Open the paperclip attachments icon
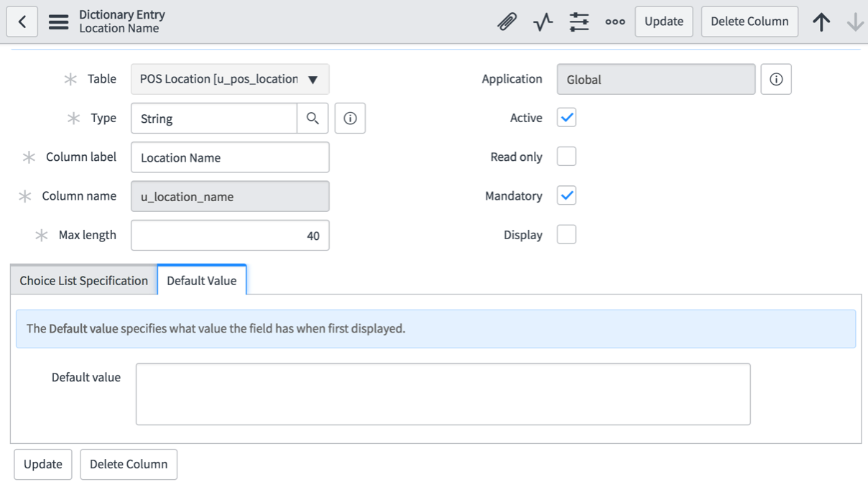 507,22
